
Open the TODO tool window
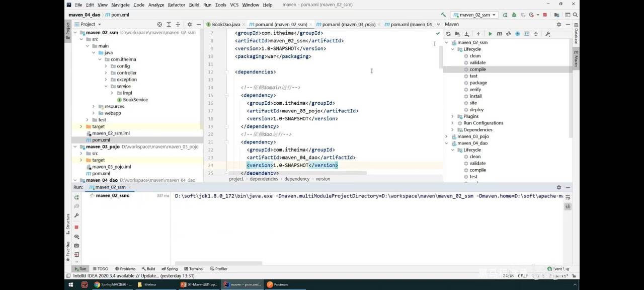pos(100,269)
